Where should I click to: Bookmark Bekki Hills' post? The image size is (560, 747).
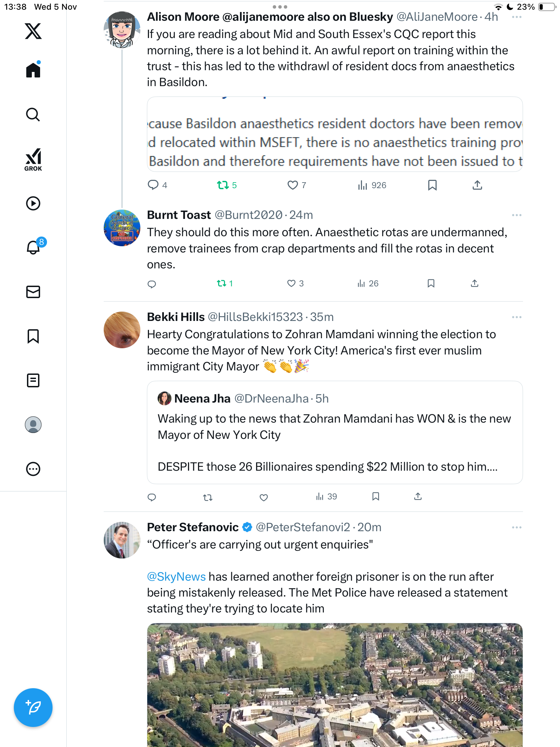[x=376, y=497]
